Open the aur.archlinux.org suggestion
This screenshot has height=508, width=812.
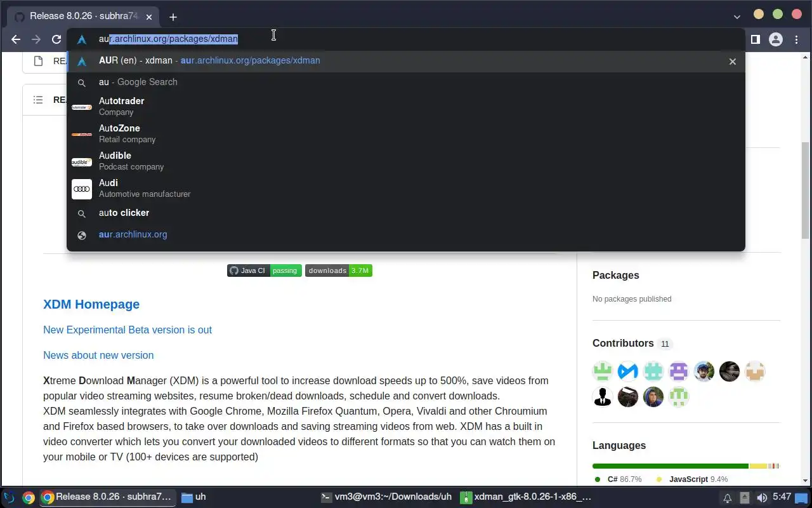coord(406,234)
